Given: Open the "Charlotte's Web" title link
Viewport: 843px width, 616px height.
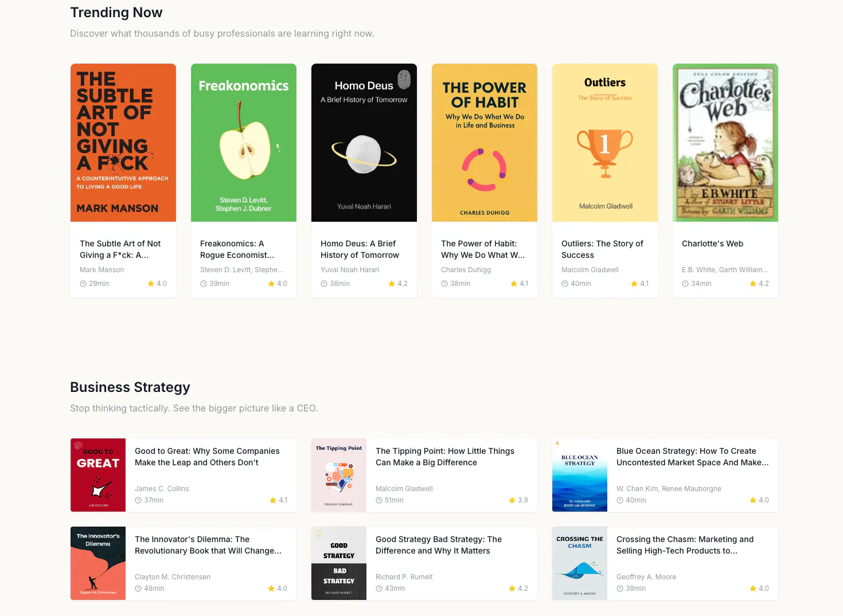Looking at the screenshot, I should tap(712, 244).
